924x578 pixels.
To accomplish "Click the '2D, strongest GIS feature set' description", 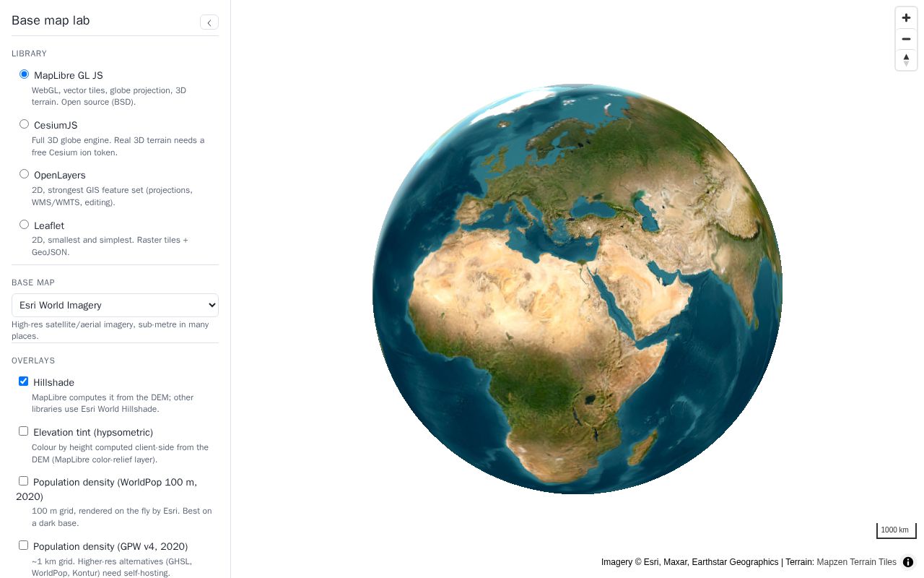I will point(112,197).
